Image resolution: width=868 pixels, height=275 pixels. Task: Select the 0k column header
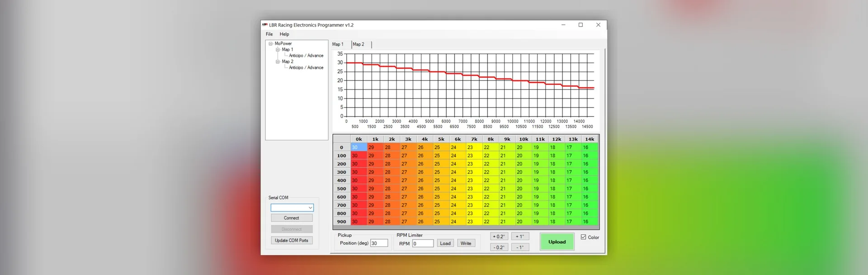click(359, 139)
